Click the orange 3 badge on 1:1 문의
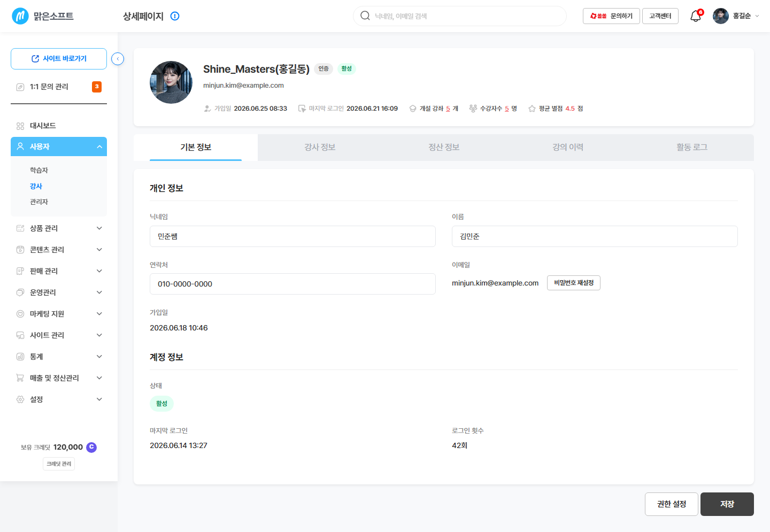Viewport: 770px width, 532px height. [97, 87]
